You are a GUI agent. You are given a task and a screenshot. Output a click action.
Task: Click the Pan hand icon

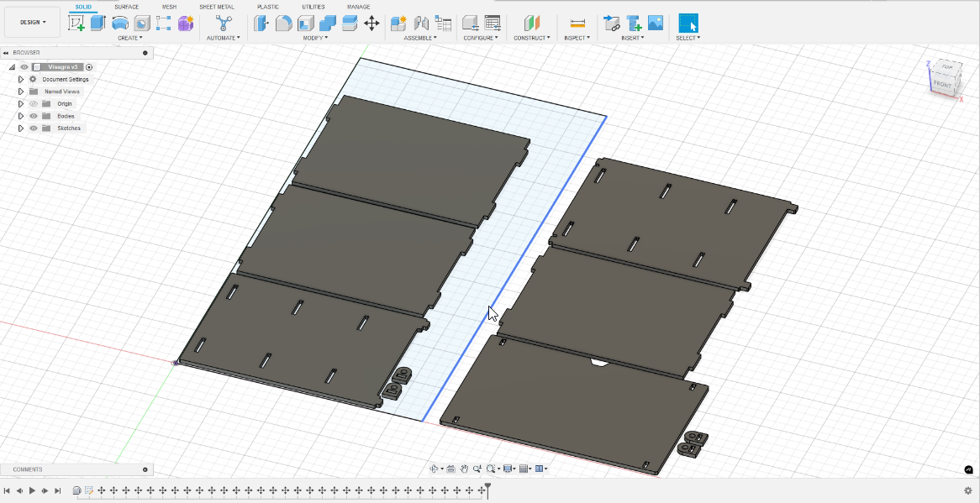465,469
